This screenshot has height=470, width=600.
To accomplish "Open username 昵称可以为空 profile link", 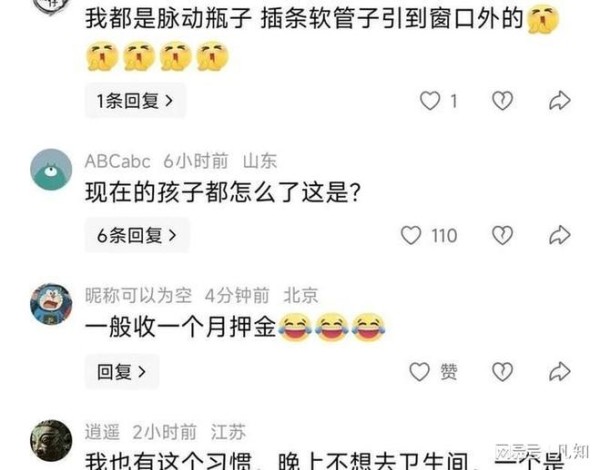I will tap(138, 295).
